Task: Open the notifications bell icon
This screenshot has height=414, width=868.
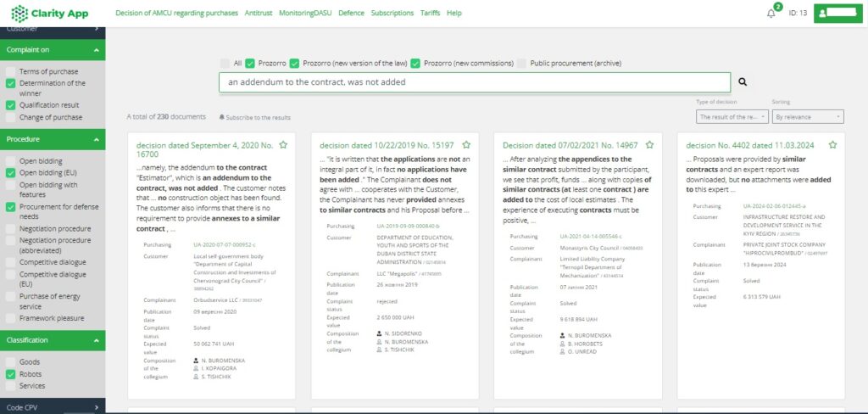Action: (x=771, y=14)
